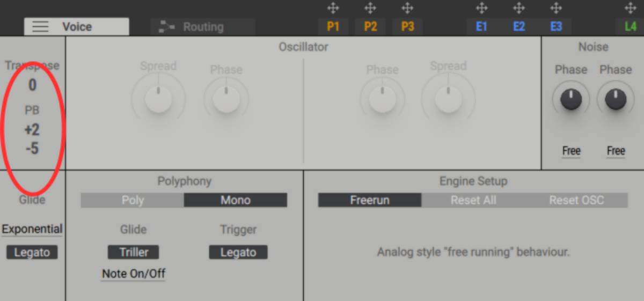Screen dimensions: 644x301
Task: Click the Triller glide button
Action: pos(134,252)
